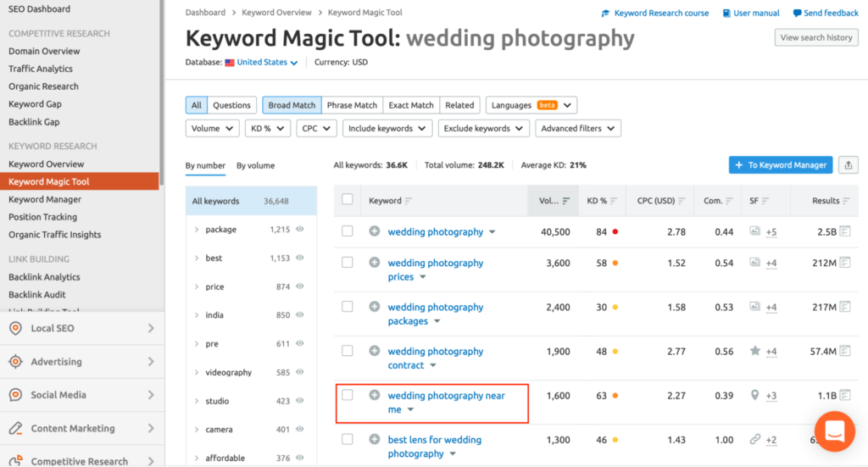Open the User manual link
Image resolution: width=868 pixels, height=467 pixels.
(x=751, y=13)
